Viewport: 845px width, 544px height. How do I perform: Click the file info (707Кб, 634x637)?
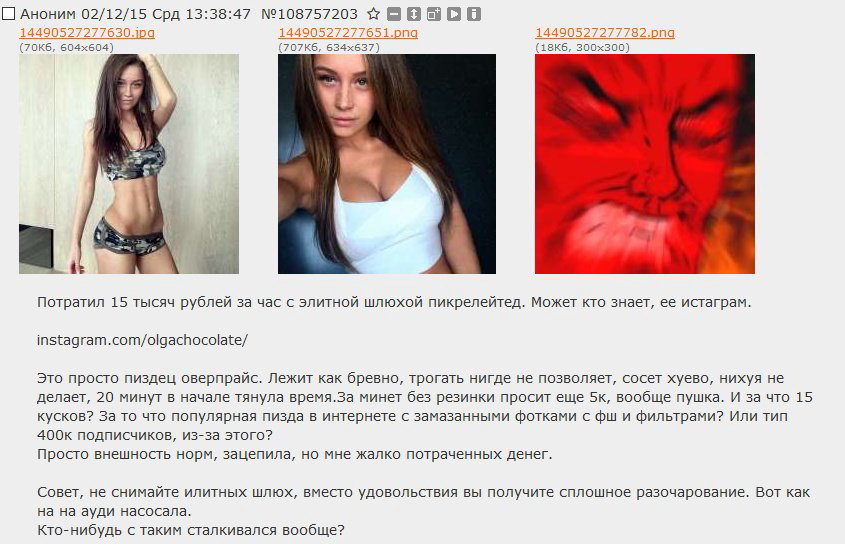click(329, 47)
